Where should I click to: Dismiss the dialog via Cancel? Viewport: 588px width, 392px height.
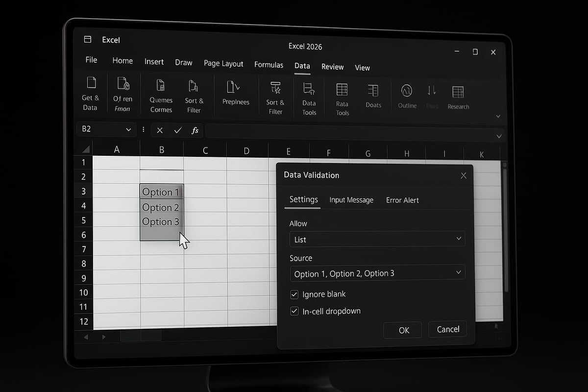click(x=447, y=329)
